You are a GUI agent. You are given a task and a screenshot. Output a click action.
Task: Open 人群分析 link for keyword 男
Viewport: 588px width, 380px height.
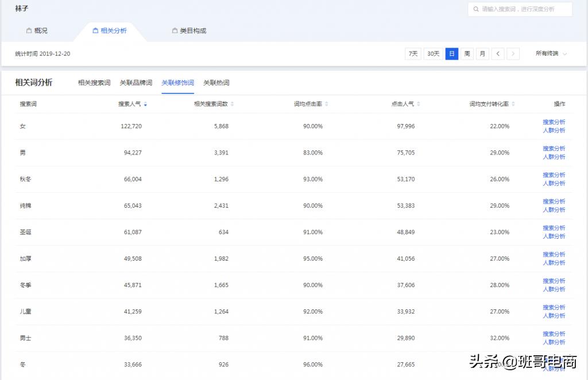tap(554, 157)
